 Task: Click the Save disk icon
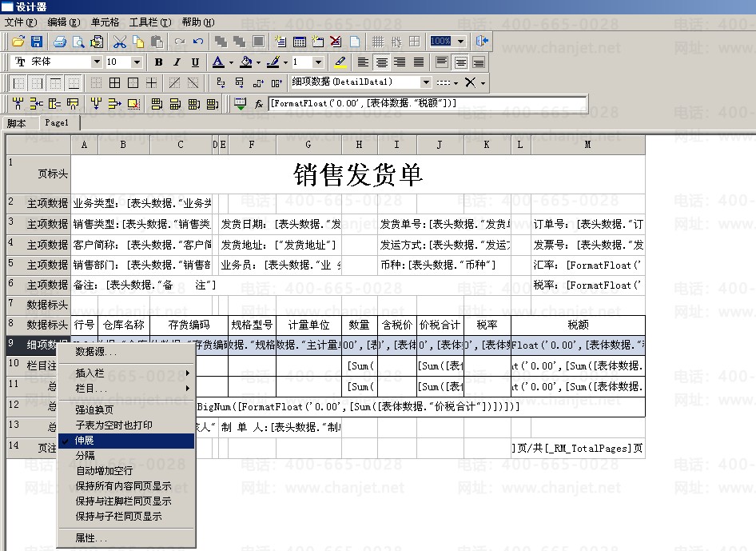click(35, 42)
